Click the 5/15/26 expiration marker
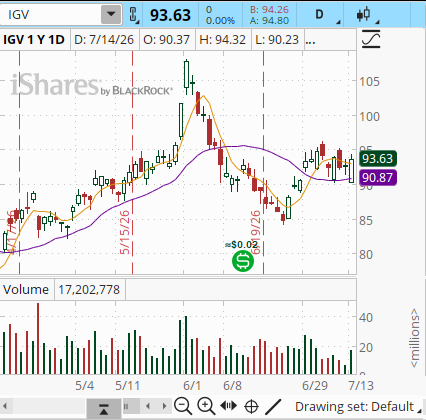 125,232
